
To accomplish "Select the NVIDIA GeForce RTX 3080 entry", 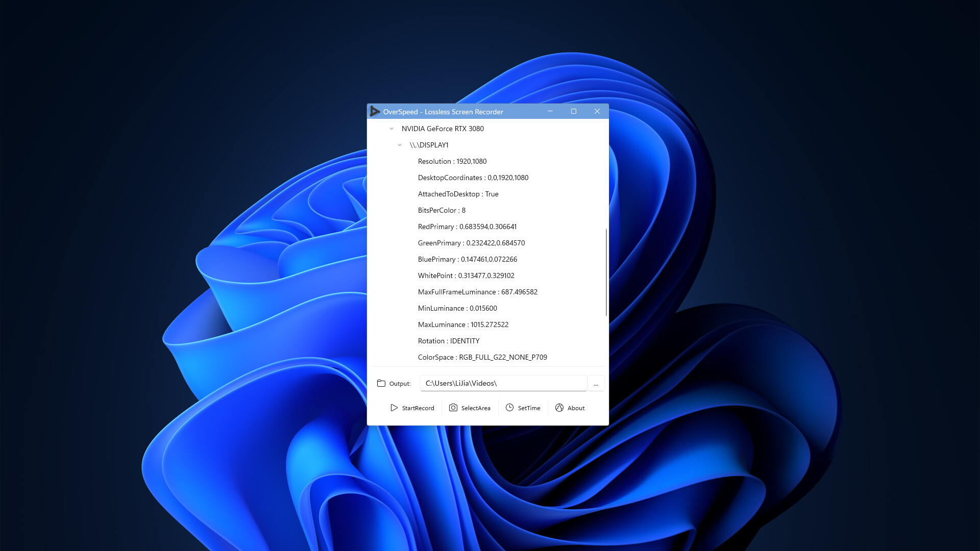I will (443, 129).
